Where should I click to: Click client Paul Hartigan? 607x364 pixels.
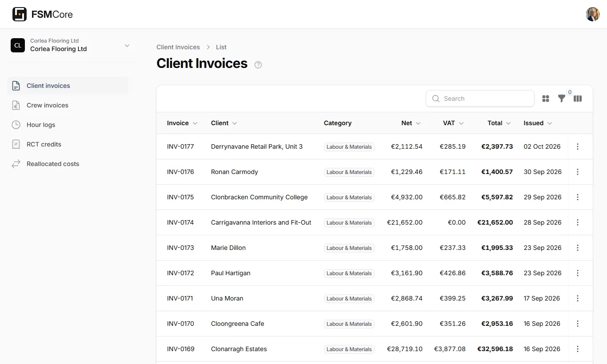pos(231,273)
